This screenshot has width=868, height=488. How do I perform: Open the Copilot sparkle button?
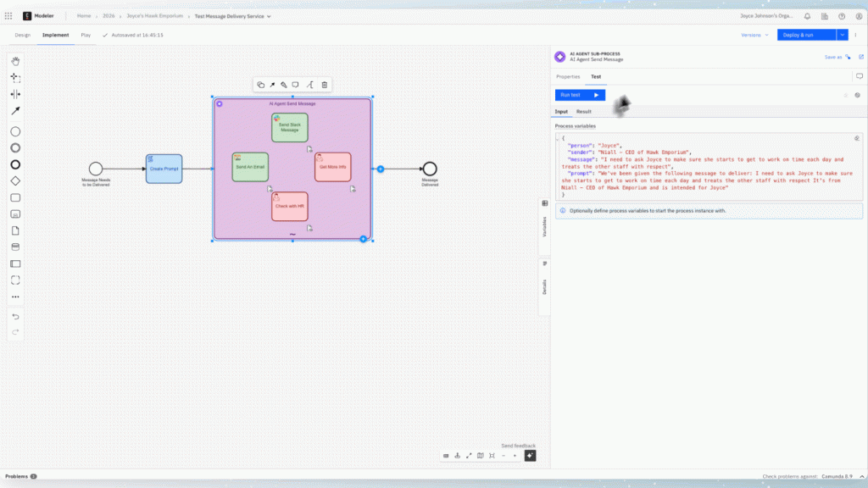point(530,456)
